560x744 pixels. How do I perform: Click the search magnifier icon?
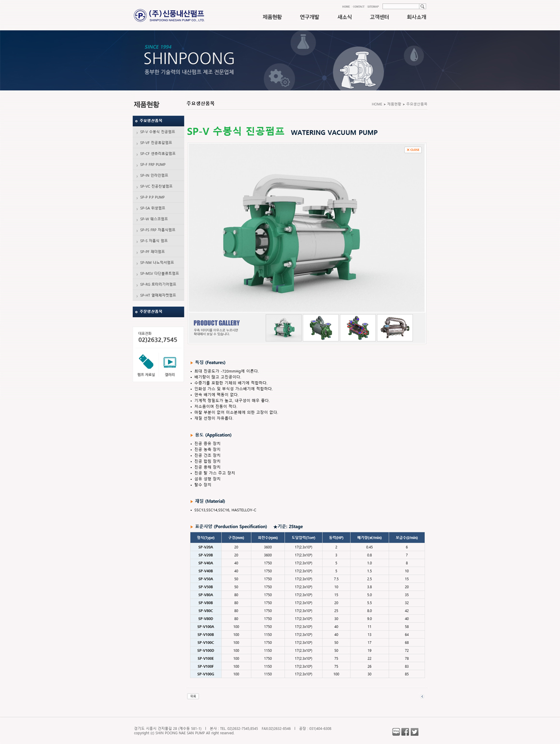coord(422,6)
